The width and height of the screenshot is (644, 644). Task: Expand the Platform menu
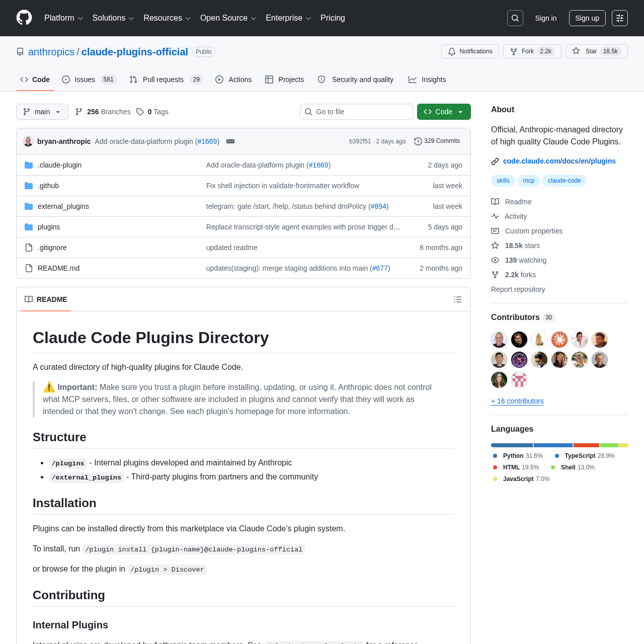(x=64, y=18)
